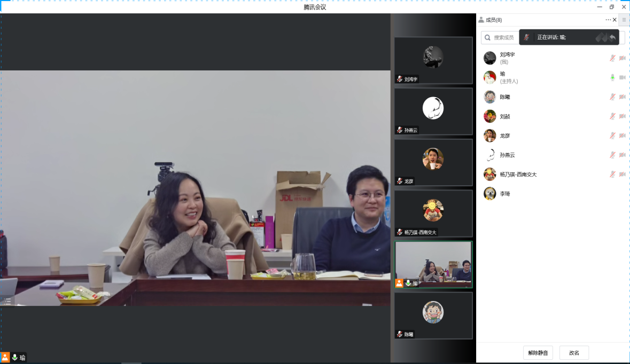Image resolution: width=630 pixels, height=364 pixels.
Task: Open the three-dots more options in members panel
Action: 608,20
